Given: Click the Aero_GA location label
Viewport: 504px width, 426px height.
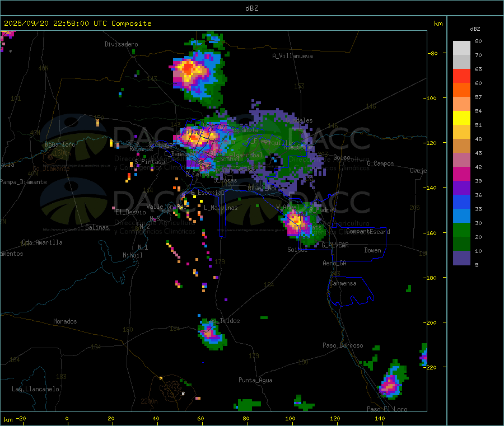Looking at the screenshot, I should pyautogui.click(x=335, y=263).
